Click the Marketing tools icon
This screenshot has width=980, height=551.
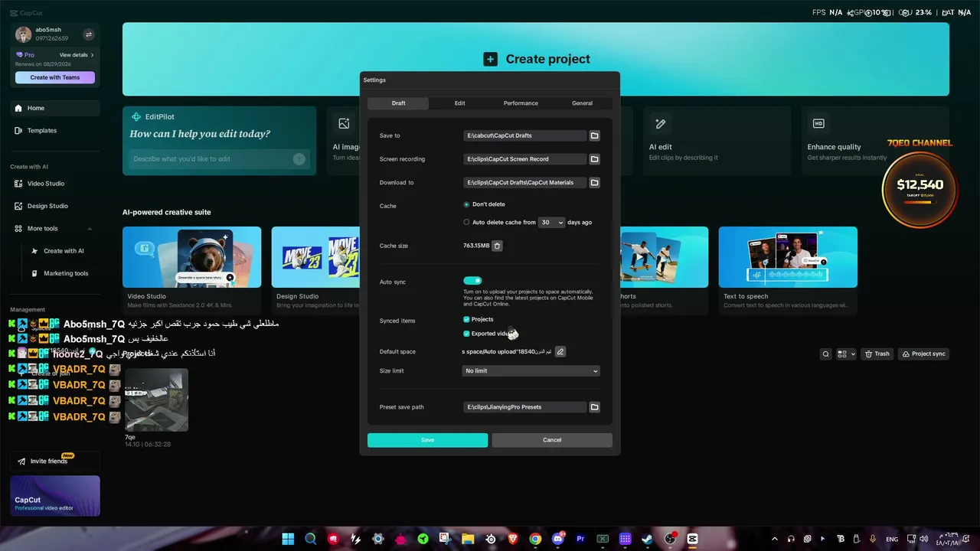coord(34,273)
